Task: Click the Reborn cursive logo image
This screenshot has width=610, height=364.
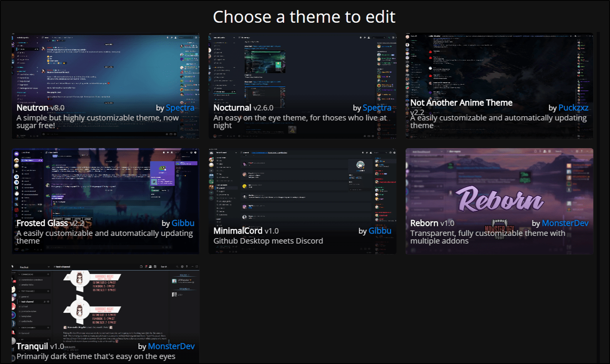Action: pyautogui.click(x=499, y=199)
